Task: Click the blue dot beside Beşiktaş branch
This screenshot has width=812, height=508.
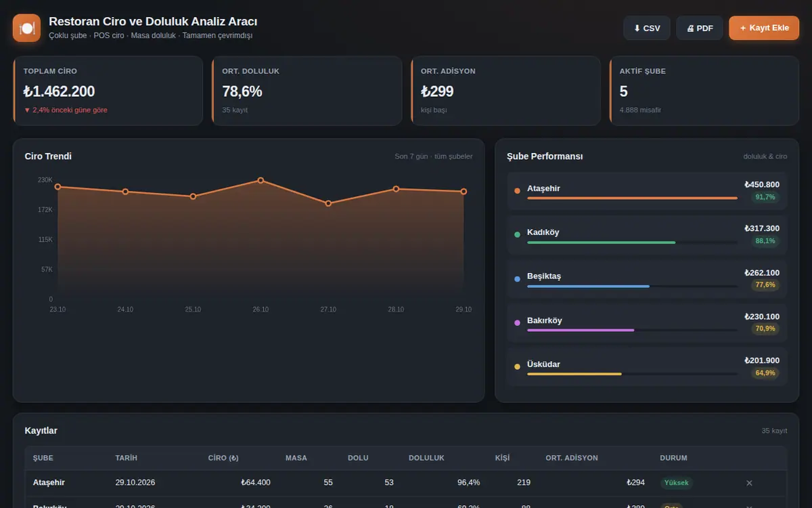Action: (x=518, y=278)
